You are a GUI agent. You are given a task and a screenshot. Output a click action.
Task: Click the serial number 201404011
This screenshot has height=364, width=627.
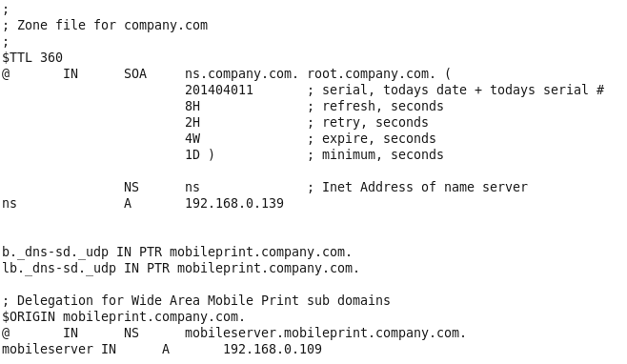(219, 90)
